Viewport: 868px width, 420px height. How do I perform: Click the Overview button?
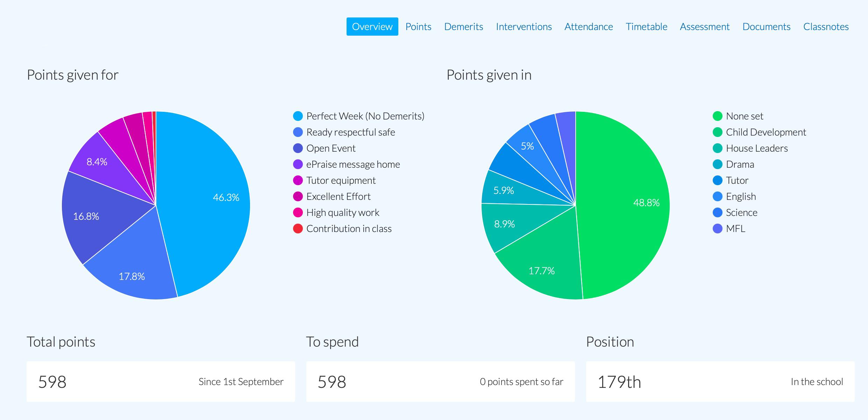[x=372, y=26]
